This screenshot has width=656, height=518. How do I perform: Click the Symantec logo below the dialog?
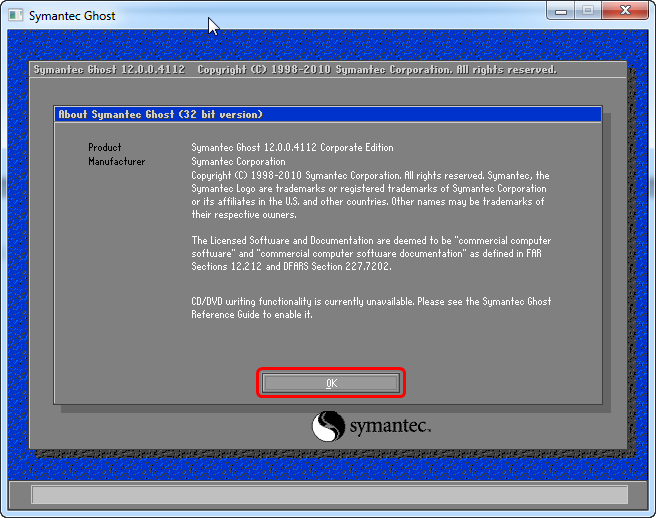coord(371,426)
